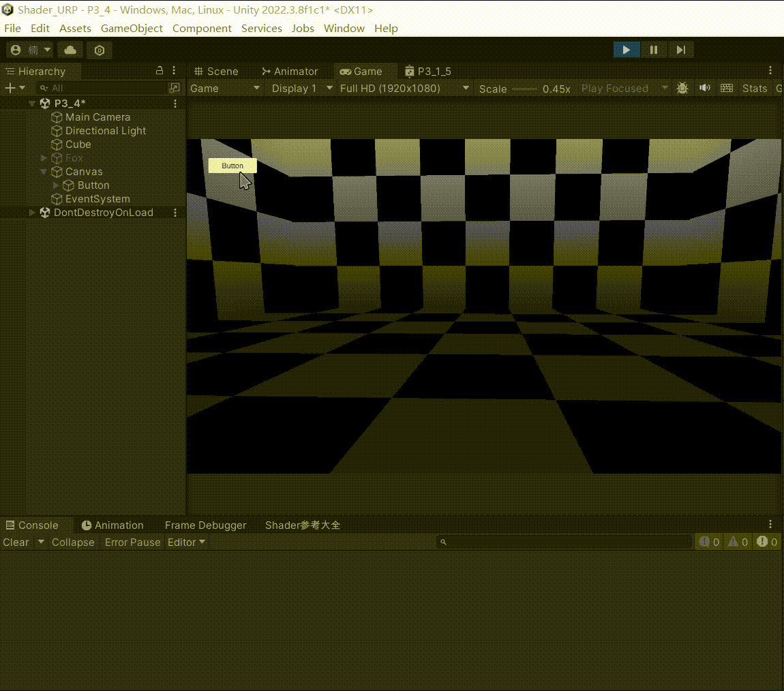The height and width of the screenshot is (691, 784).
Task: Open the Hierarchy kebab menu icon
Action: 174,70
